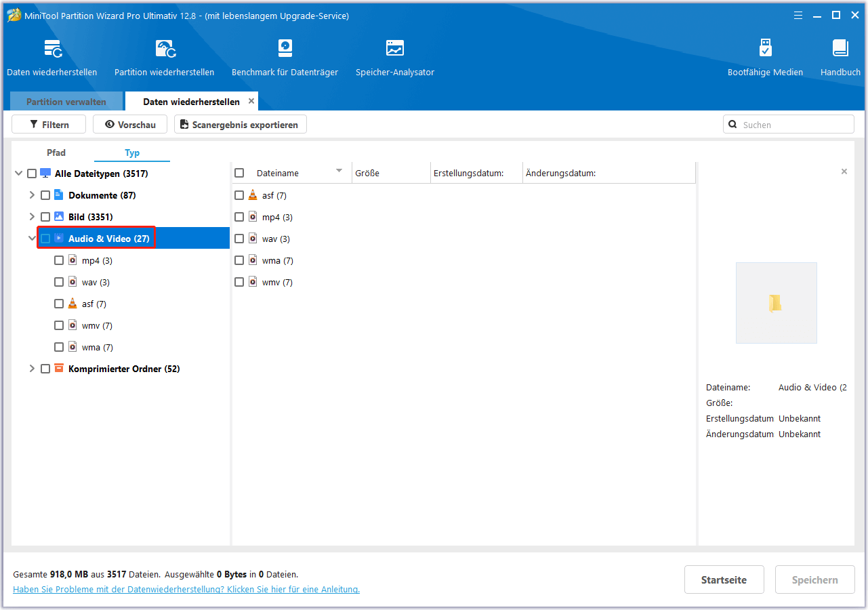Check the wma (7) tree checkbox

[59, 347]
